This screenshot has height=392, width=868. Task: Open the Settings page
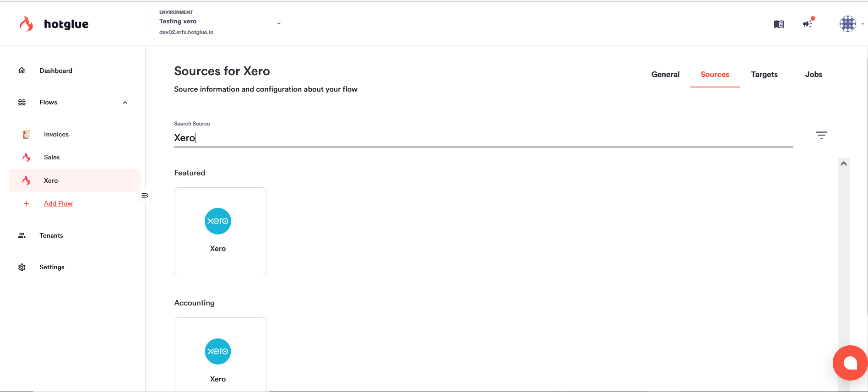pos(52,267)
